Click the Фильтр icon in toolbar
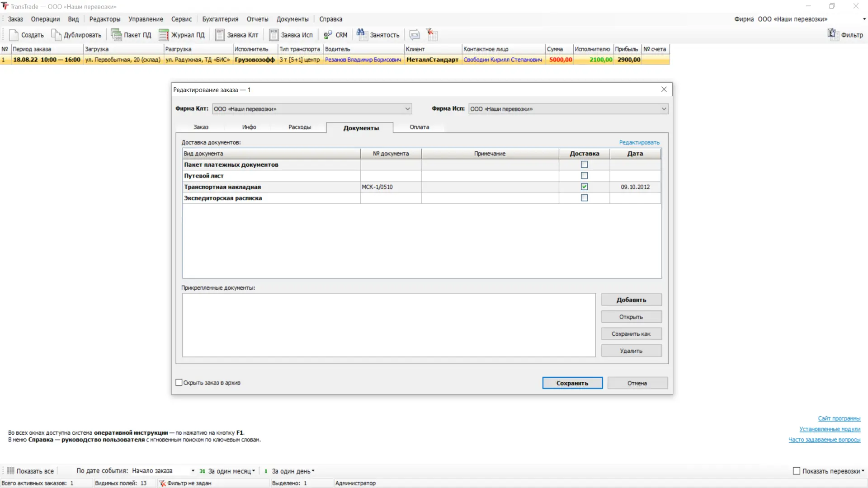Image resolution: width=868 pixels, height=488 pixels. click(x=833, y=34)
